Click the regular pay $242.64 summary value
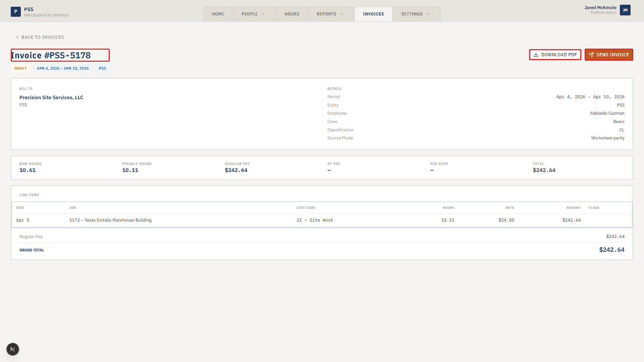The width and height of the screenshot is (644, 362). pyautogui.click(x=236, y=170)
